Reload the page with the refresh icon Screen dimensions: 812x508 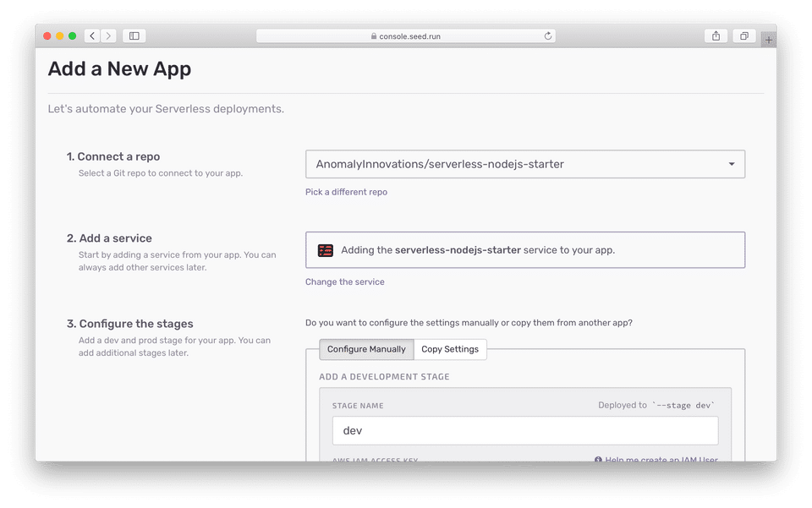click(x=548, y=36)
